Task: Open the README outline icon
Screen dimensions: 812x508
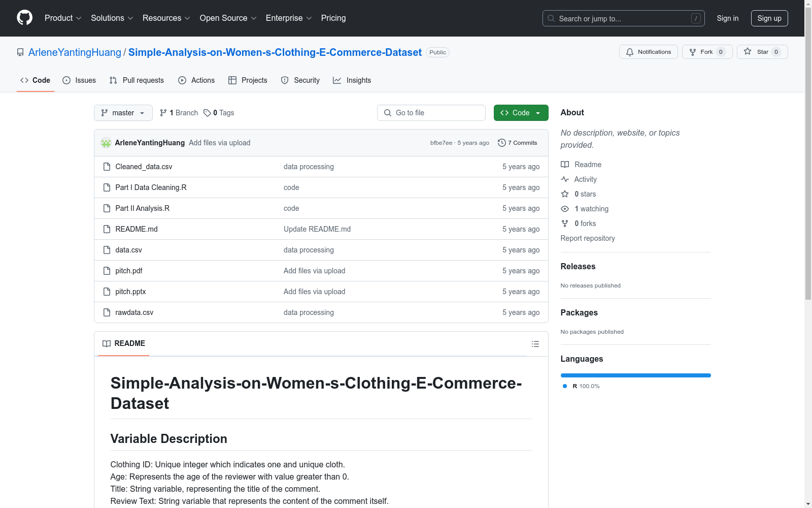Action: click(x=535, y=344)
